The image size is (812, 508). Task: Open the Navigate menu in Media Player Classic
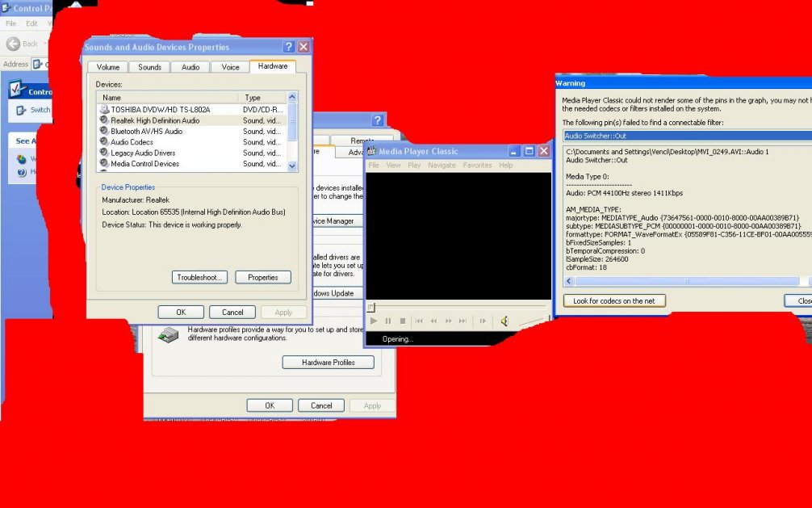coord(442,165)
